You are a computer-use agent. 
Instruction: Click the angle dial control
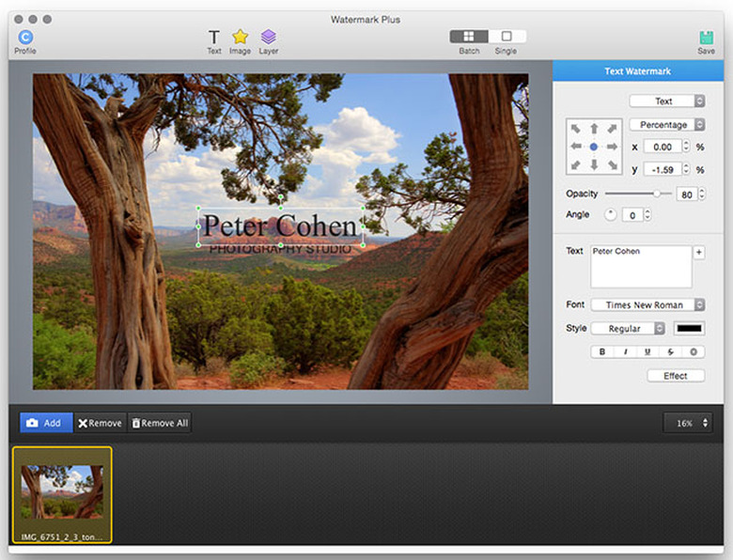pyautogui.click(x=611, y=215)
